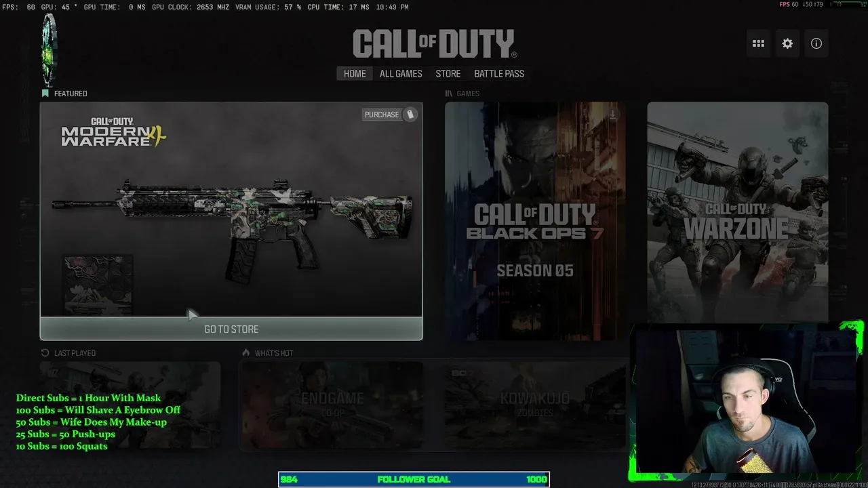Open the settings gear
Image resolution: width=868 pixels, height=488 pixels.
tap(787, 43)
